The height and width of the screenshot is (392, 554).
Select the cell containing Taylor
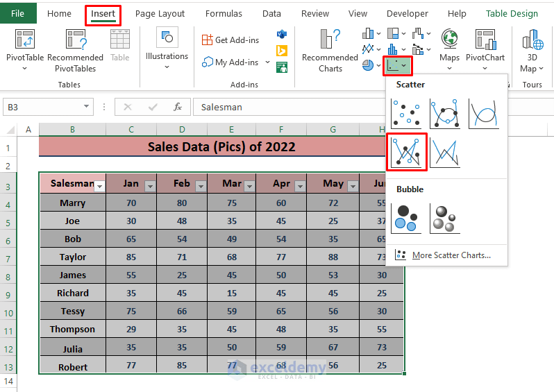coord(72,257)
